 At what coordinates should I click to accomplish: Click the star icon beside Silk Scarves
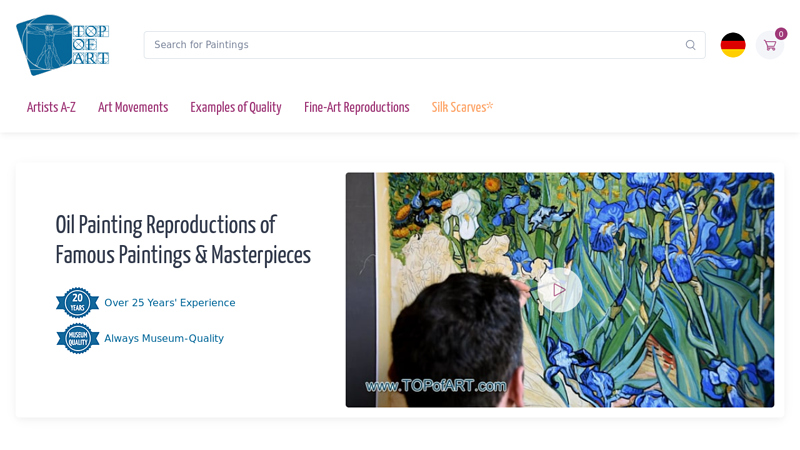[x=490, y=105]
